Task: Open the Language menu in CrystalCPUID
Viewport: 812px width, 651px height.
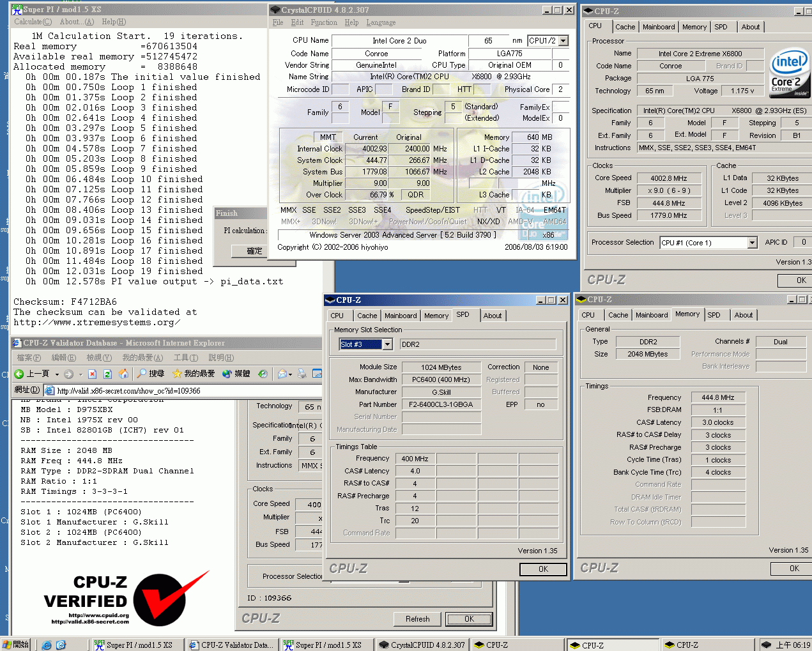Action: click(381, 22)
